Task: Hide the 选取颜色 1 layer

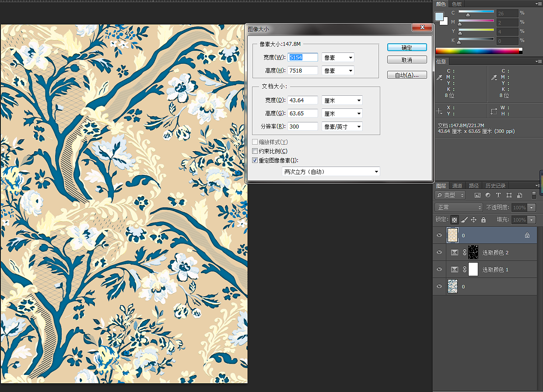Action: pyautogui.click(x=439, y=270)
